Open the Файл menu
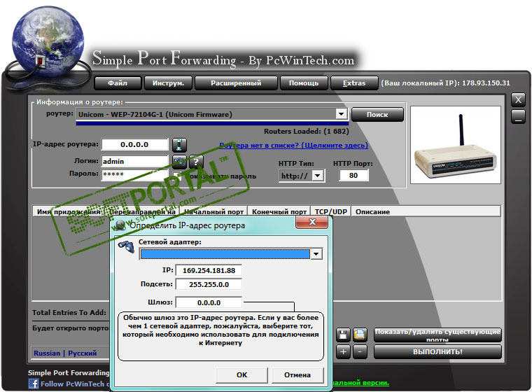 (118, 83)
